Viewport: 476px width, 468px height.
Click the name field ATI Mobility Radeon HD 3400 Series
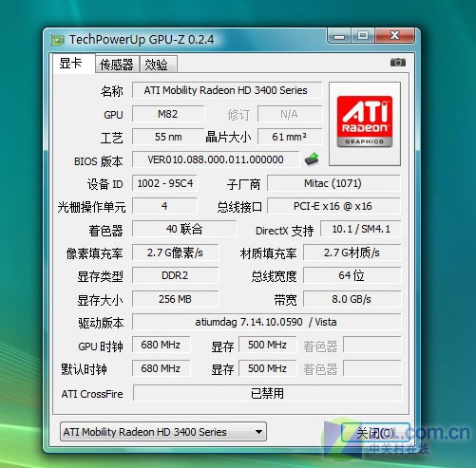tap(227, 90)
